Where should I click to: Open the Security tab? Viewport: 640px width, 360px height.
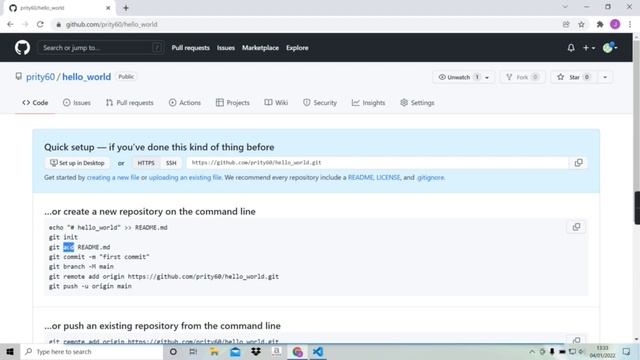pos(320,103)
